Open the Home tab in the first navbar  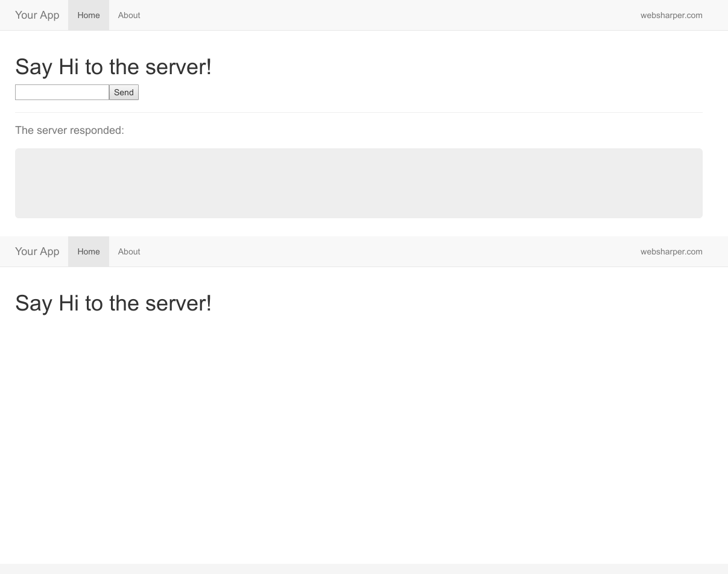click(x=89, y=15)
